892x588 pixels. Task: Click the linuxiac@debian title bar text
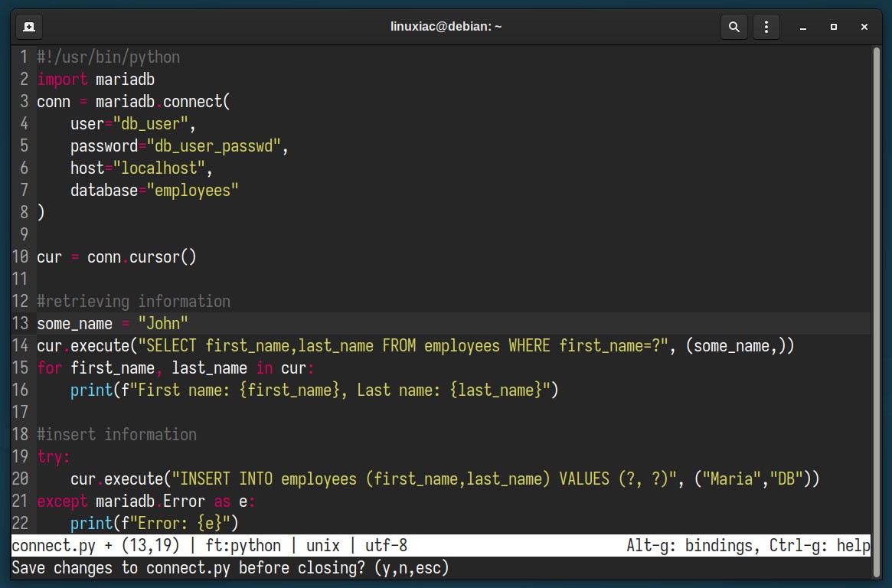(x=446, y=26)
